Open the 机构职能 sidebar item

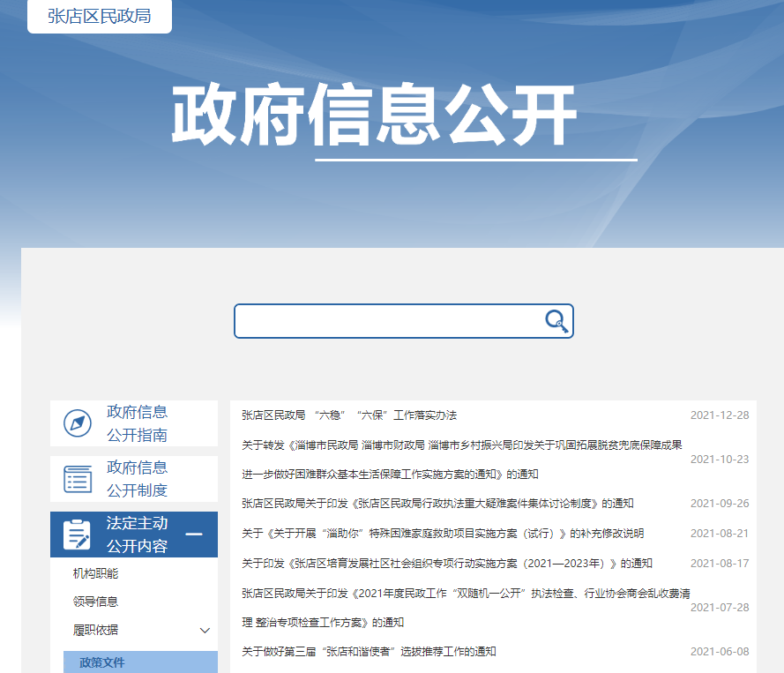tap(95, 573)
